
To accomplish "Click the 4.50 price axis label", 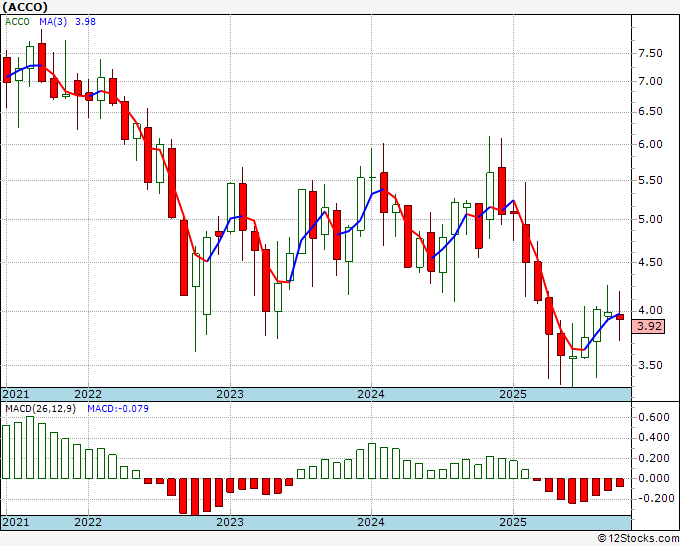I will point(650,262).
